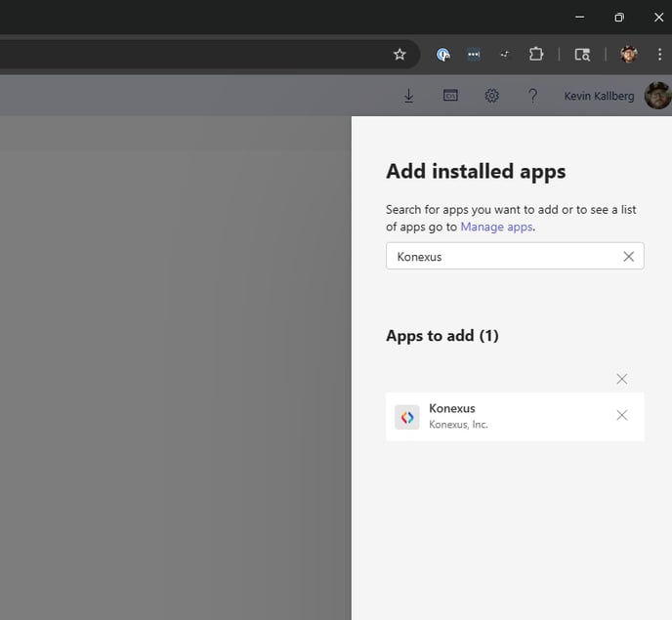Open the Help question mark icon
The image size is (672, 620).
point(532,96)
